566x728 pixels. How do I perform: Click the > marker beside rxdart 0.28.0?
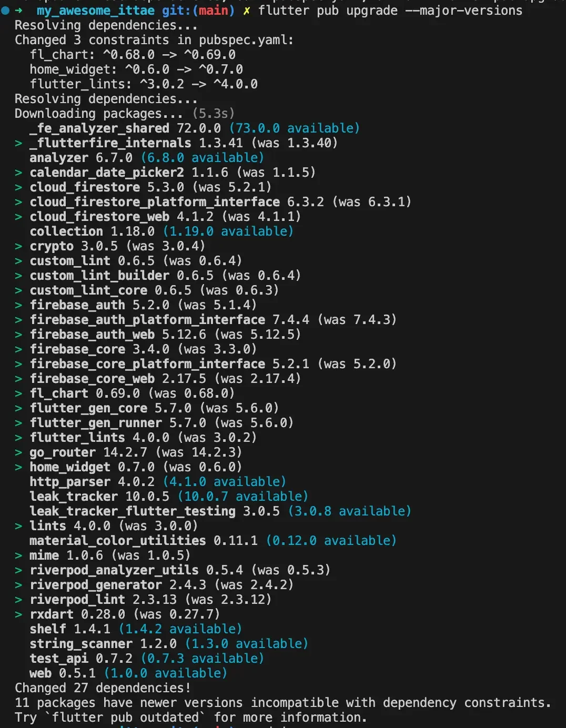(18, 614)
